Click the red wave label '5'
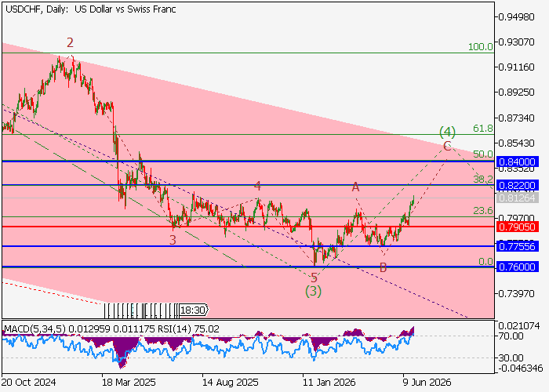Screen dimensions: 549x392 tap(314, 278)
